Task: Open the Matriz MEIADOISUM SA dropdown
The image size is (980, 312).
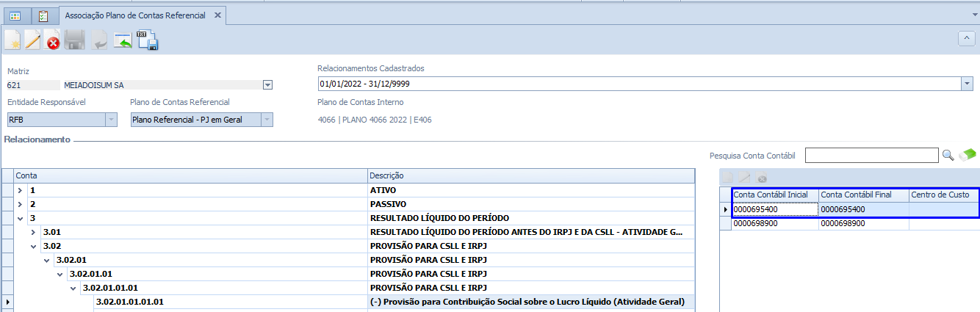Action: click(x=267, y=85)
